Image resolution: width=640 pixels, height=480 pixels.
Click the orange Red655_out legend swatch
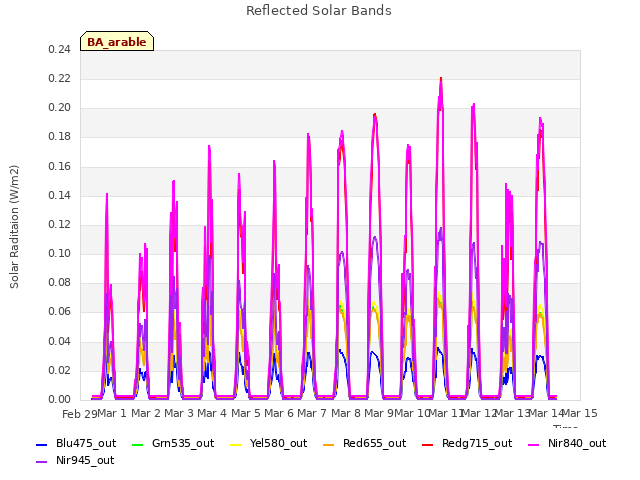[329, 444]
